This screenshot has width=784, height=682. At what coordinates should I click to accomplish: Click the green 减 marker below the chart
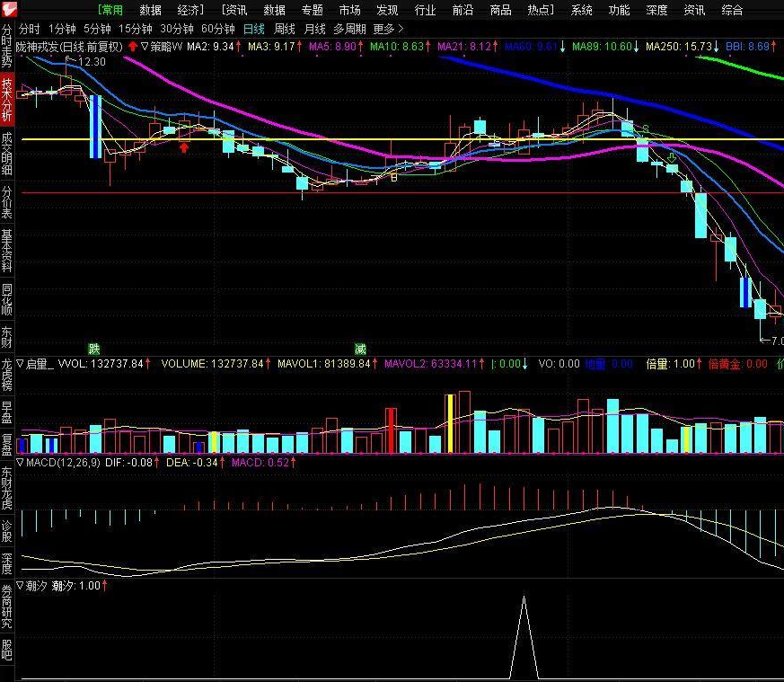point(360,349)
